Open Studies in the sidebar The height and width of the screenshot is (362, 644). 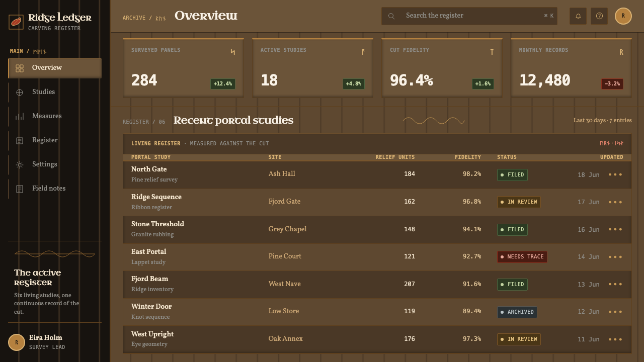55,92
